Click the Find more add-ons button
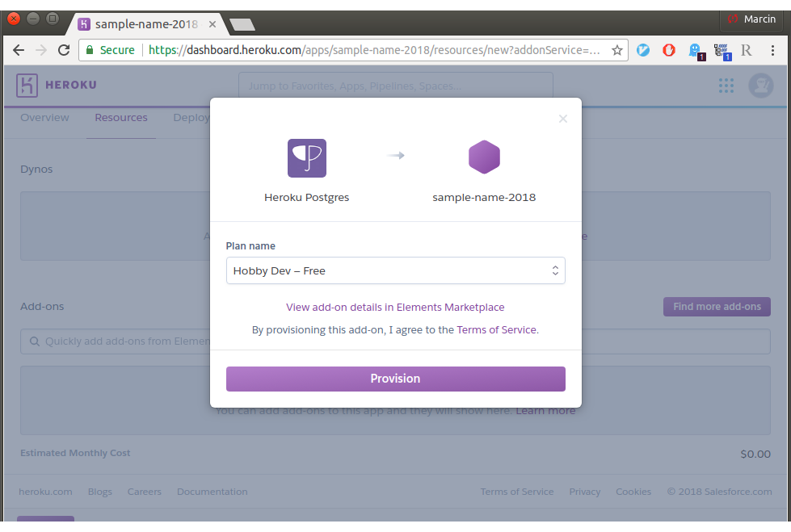Screen dimensions: 791x532 tap(717, 307)
